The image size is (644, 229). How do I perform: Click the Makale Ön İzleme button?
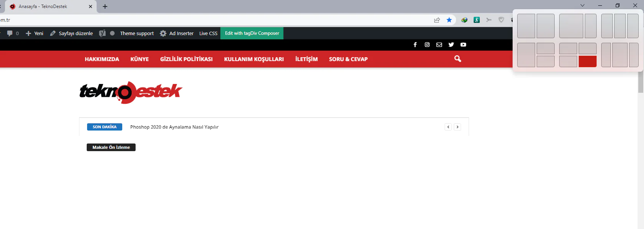pyautogui.click(x=111, y=147)
